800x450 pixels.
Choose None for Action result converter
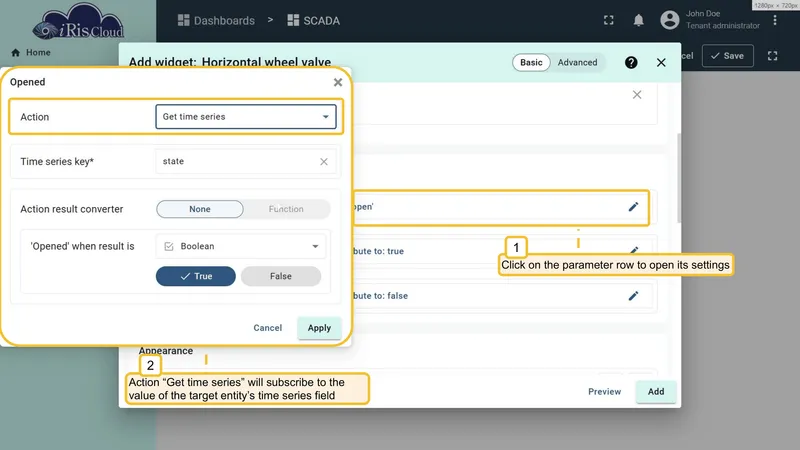point(199,209)
